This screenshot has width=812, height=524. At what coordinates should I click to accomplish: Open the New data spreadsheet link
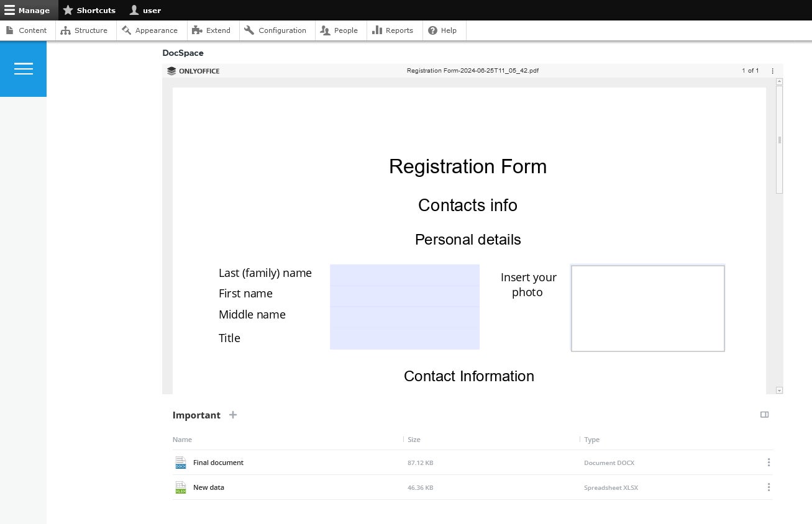click(209, 487)
